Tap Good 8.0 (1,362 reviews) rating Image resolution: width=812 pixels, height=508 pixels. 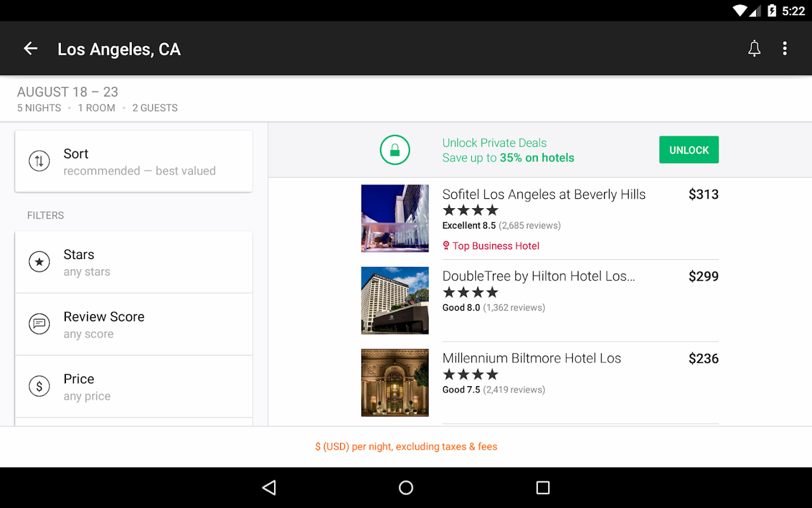click(x=493, y=308)
